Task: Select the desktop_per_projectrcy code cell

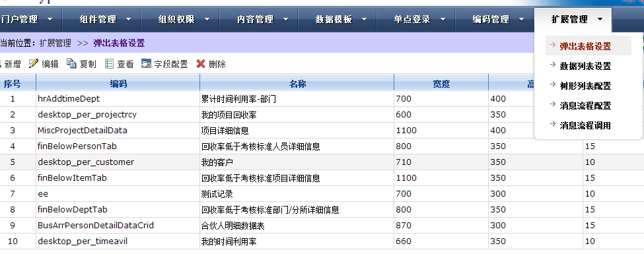Action: coord(118,115)
